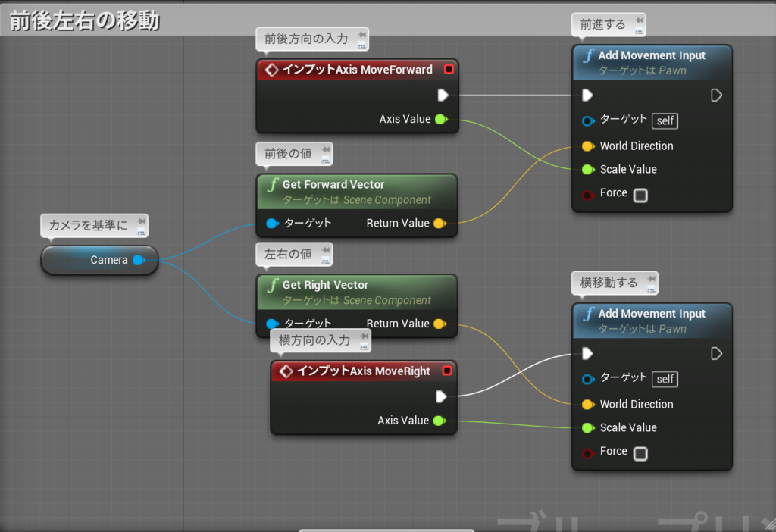Click the Axis Value pin on MoveForward

(441, 119)
